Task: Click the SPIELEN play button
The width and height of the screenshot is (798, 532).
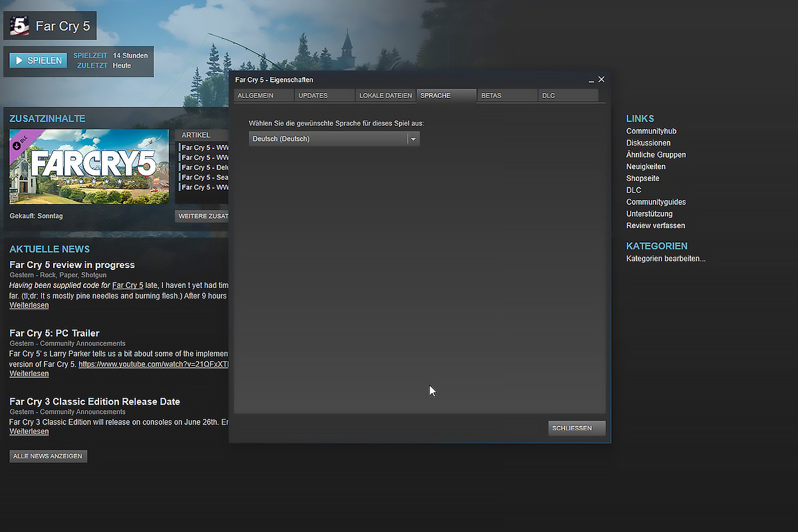Action: click(x=39, y=61)
